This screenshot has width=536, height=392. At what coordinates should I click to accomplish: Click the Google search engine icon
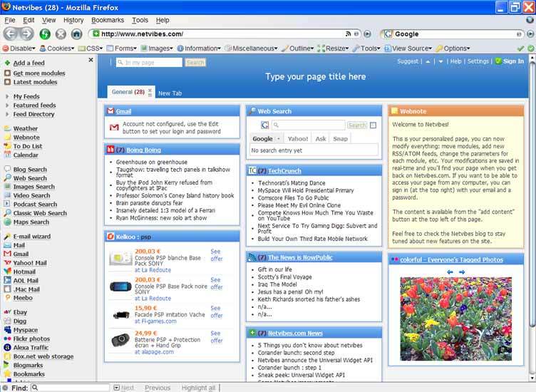[388, 33]
